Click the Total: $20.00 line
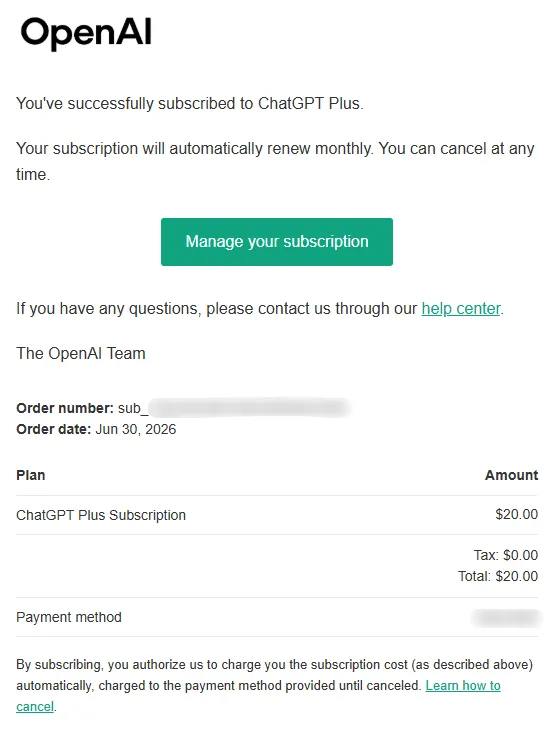Viewport: 554px width, 729px height. pyautogui.click(x=498, y=576)
